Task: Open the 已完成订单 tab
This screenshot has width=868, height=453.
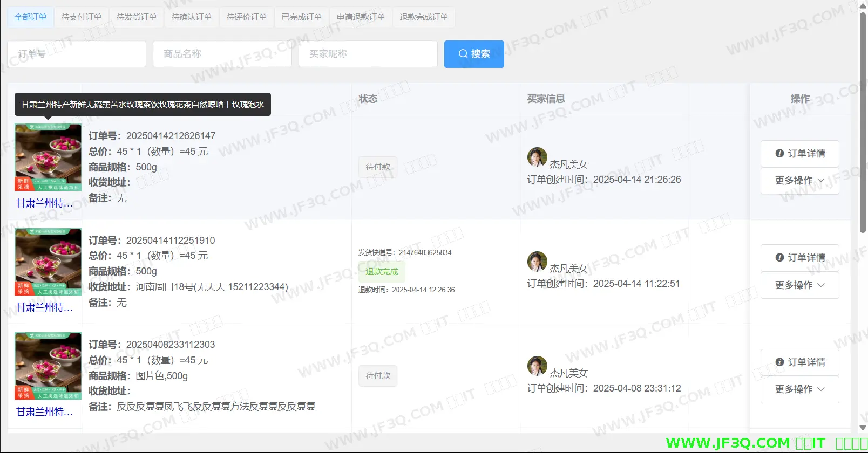Action: pos(302,17)
